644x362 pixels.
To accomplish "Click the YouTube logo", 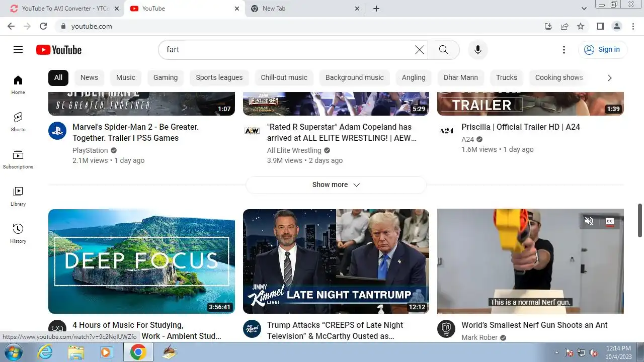I will click(x=59, y=50).
